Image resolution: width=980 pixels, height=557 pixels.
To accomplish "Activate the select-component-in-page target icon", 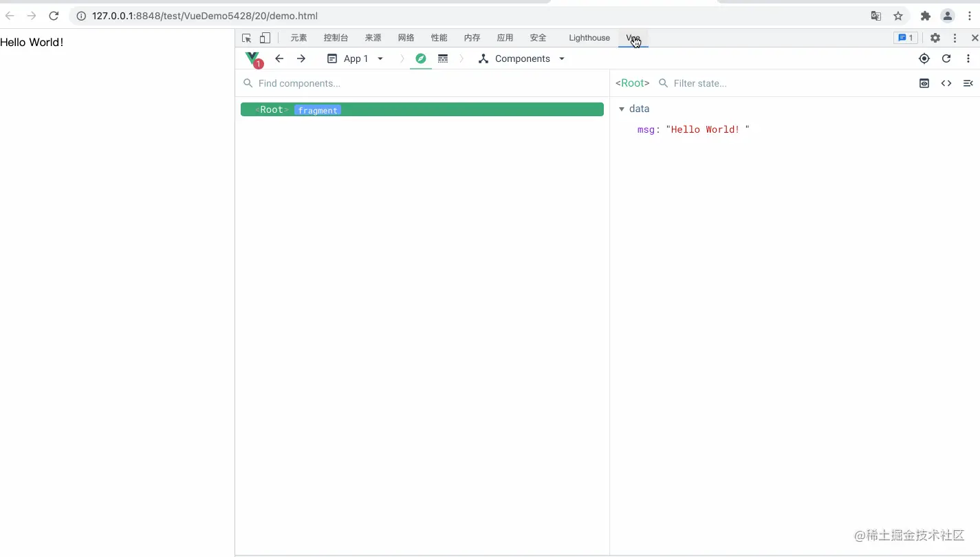I will pyautogui.click(x=924, y=58).
